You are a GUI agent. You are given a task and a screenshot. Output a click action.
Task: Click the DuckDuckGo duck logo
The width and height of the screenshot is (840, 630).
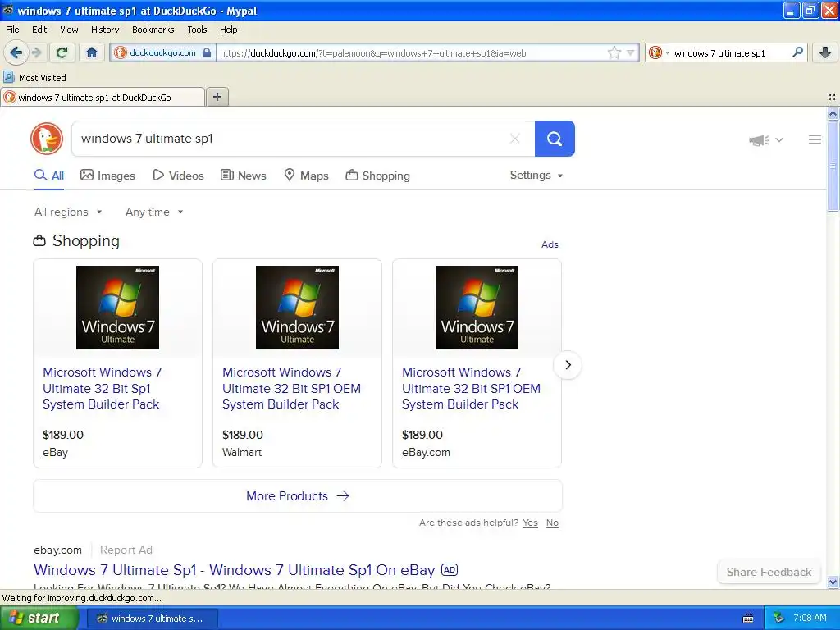(x=47, y=138)
